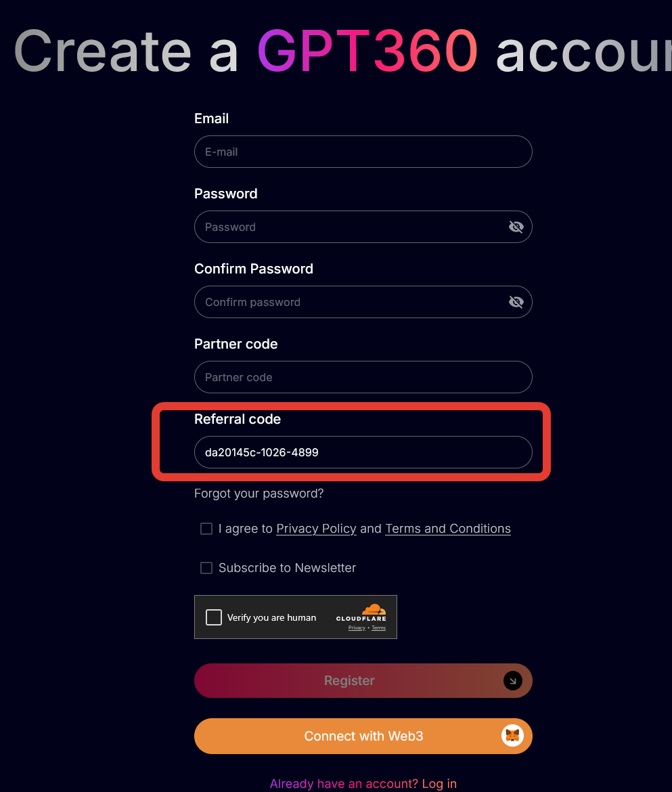Click the Register button
Image resolution: width=672 pixels, height=792 pixels.
pos(363,681)
